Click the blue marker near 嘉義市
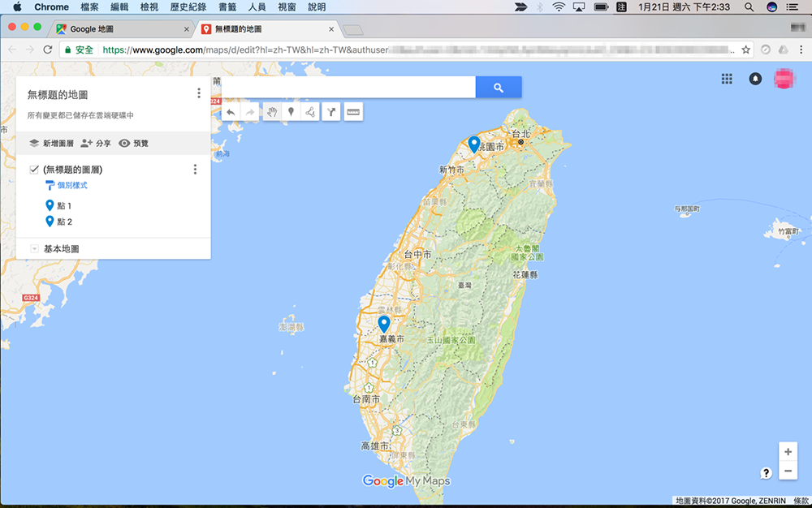The width and height of the screenshot is (812, 508). click(384, 324)
